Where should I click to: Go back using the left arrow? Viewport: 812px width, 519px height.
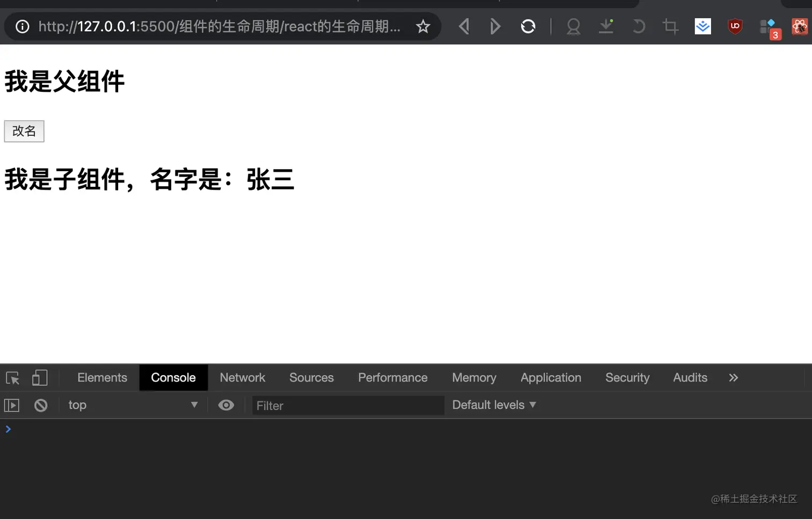pyautogui.click(x=465, y=26)
